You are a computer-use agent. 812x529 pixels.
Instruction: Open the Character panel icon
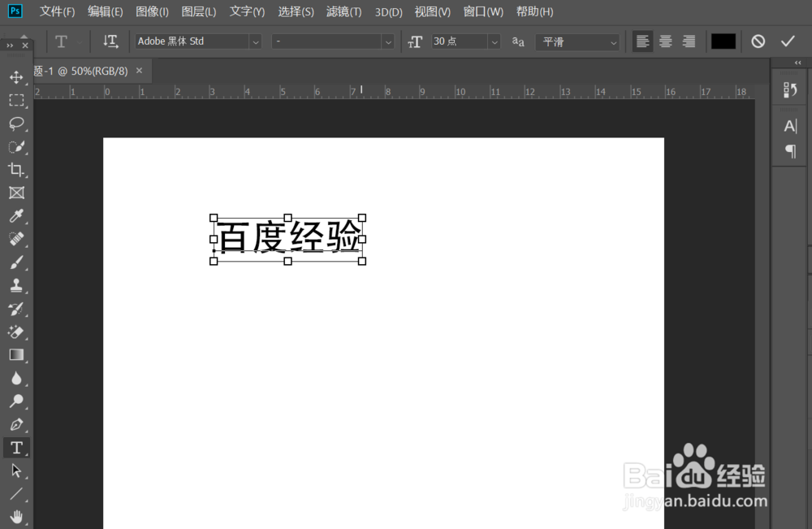click(790, 126)
